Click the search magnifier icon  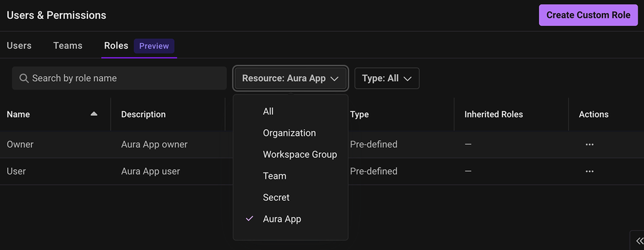coord(24,78)
